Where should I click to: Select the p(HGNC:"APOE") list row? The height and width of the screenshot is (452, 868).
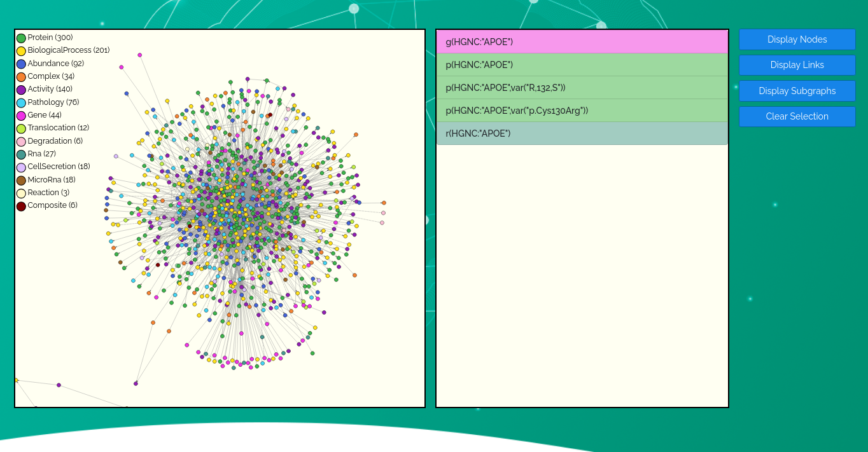[582, 65]
